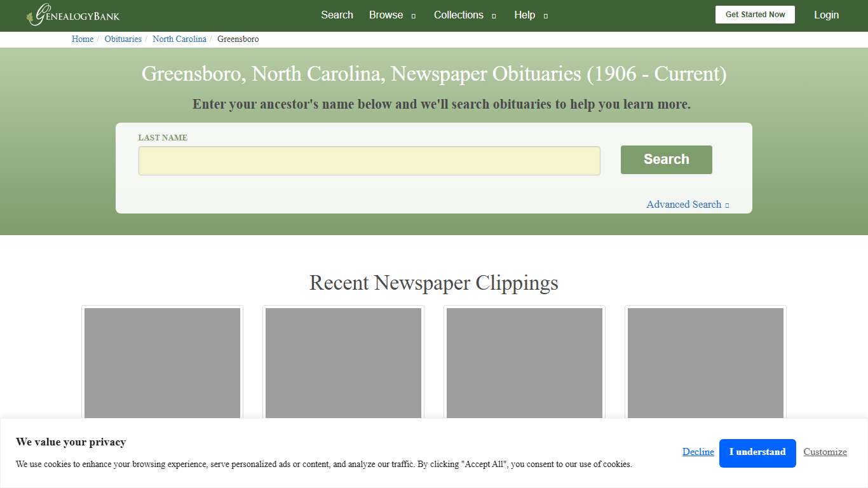Navigate to Home via breadcrumb

(x=82, y=39)
